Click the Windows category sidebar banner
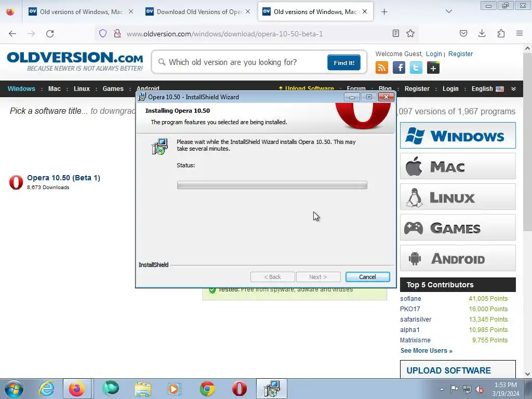The width and height of the screenshot is (532, 399). tap(458, 136)
